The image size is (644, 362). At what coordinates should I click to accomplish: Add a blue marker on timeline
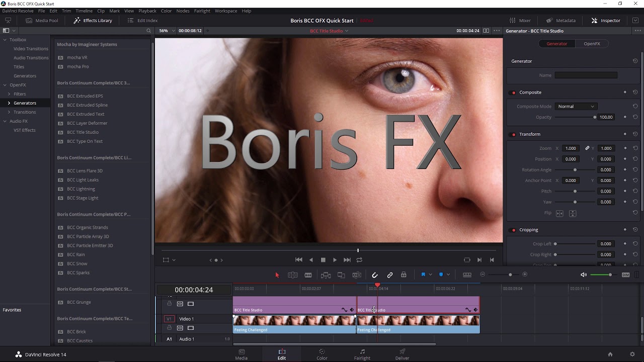(x=441, y=275)
